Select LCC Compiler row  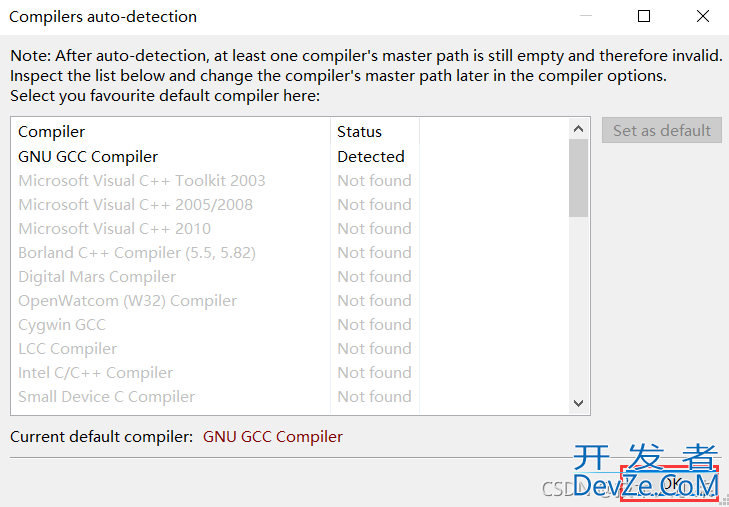(x=290, y=349)
